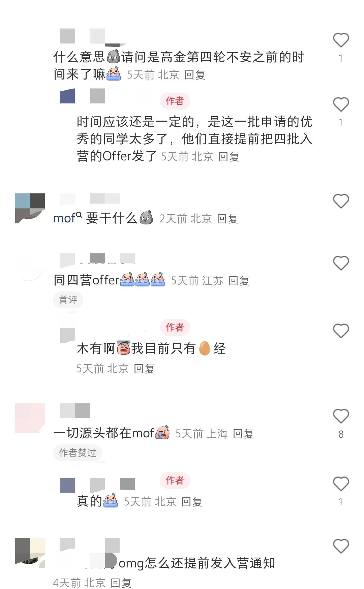Reply to the author's 真的 comment

point(192,502)
